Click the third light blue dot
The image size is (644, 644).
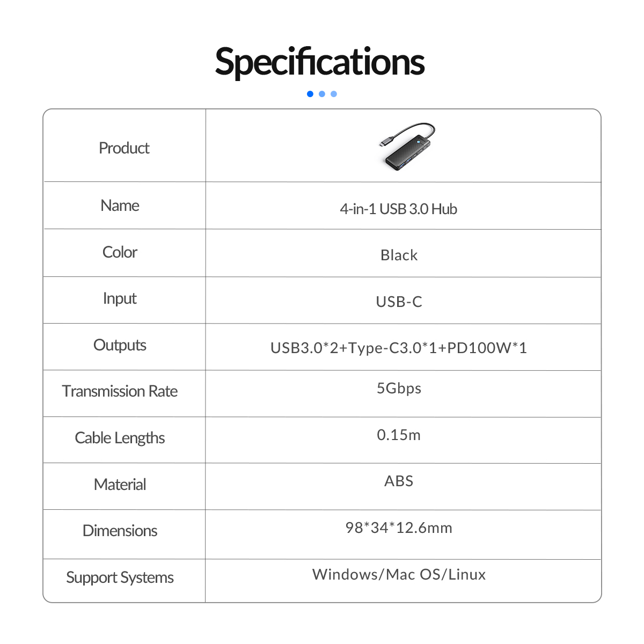[x=334, y=94]
